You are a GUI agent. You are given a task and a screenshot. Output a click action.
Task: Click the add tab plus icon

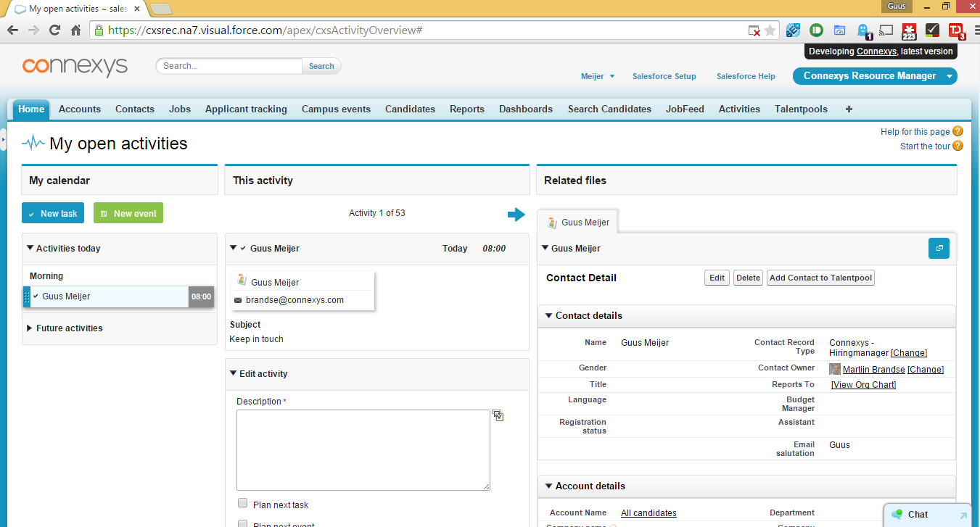pyautogui.click(x=849, y=109)
